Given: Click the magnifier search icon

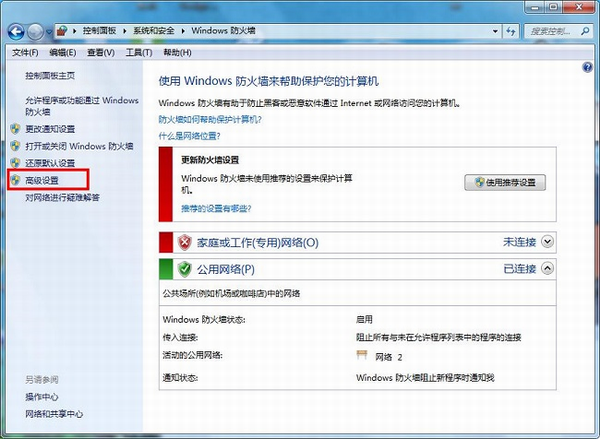Looking at the screenshot, I should coord(585,31).
